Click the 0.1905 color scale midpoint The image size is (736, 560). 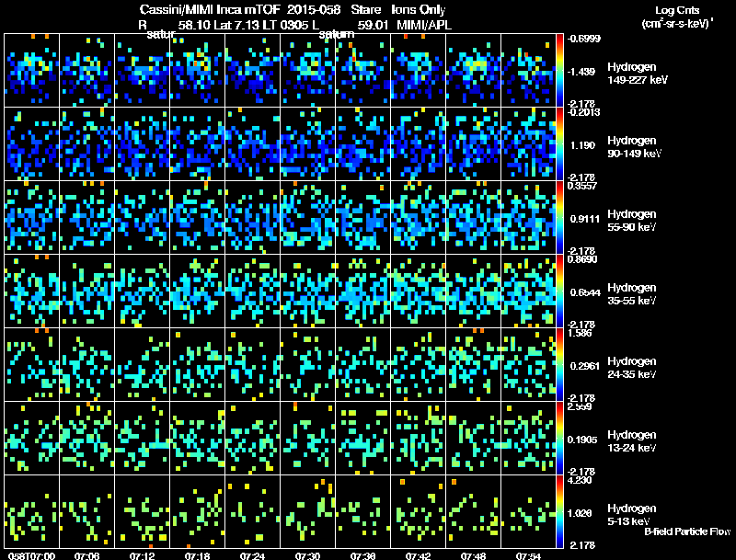[x=582, y=440]
